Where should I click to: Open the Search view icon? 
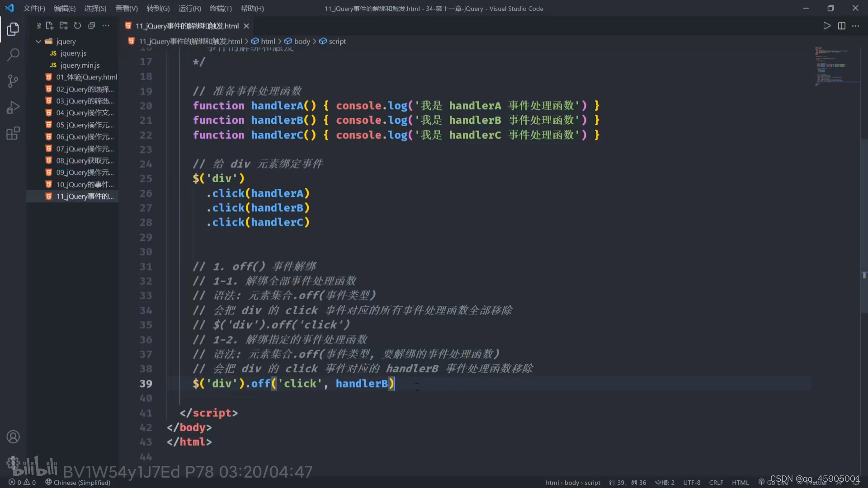[x=13, y=55]
